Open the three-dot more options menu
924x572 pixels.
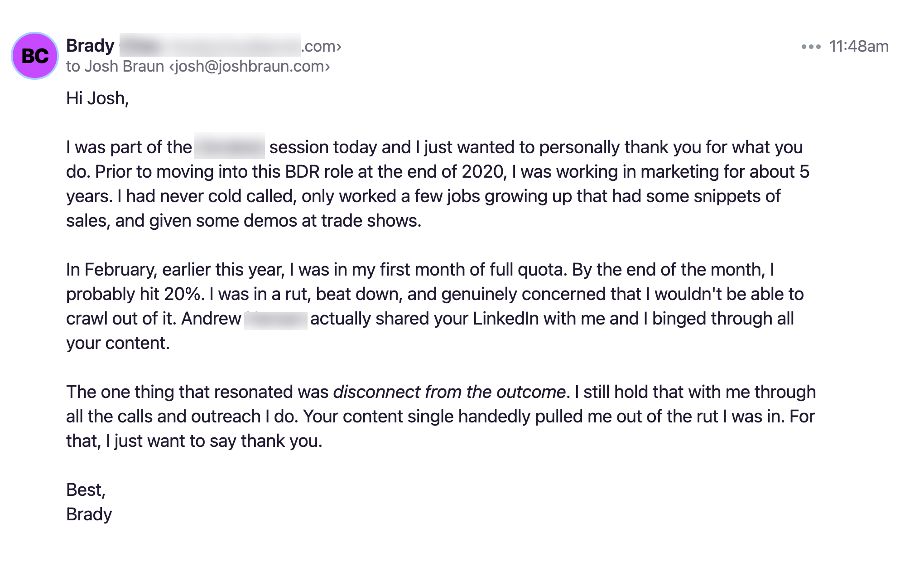(811, 47)
